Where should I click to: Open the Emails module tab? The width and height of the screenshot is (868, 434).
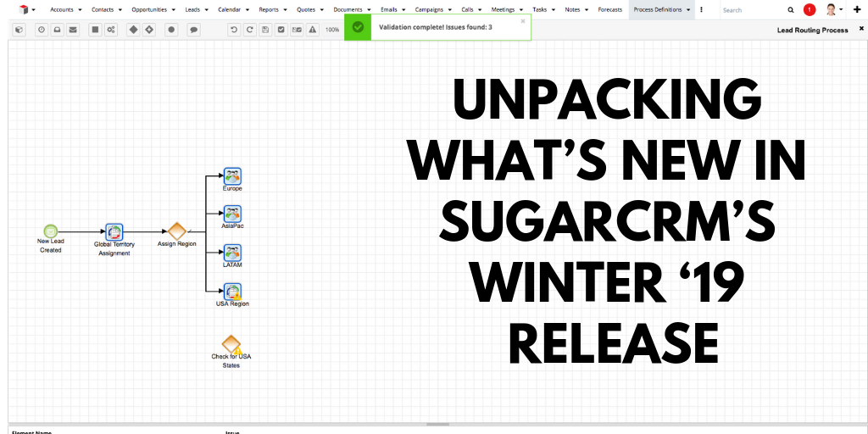pos(389,9)
